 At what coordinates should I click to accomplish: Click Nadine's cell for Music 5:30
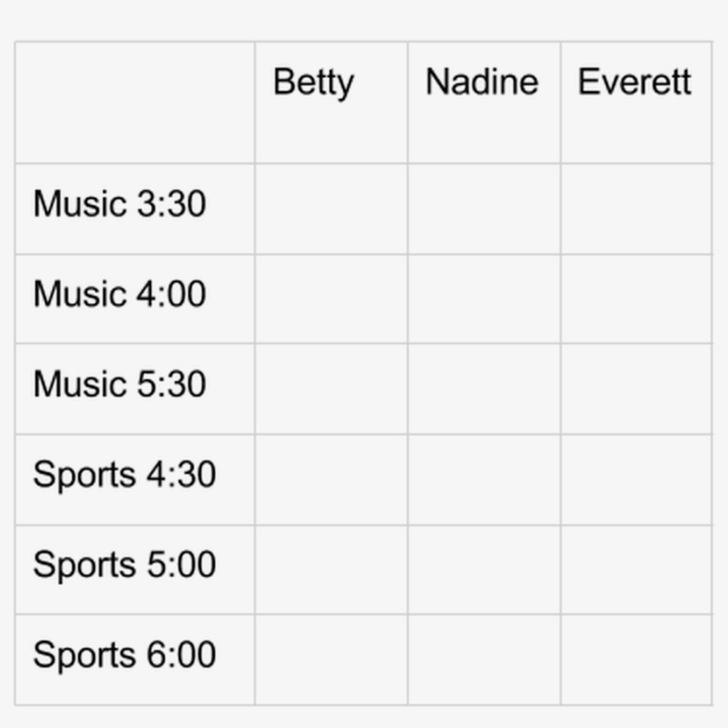(484, 389)
